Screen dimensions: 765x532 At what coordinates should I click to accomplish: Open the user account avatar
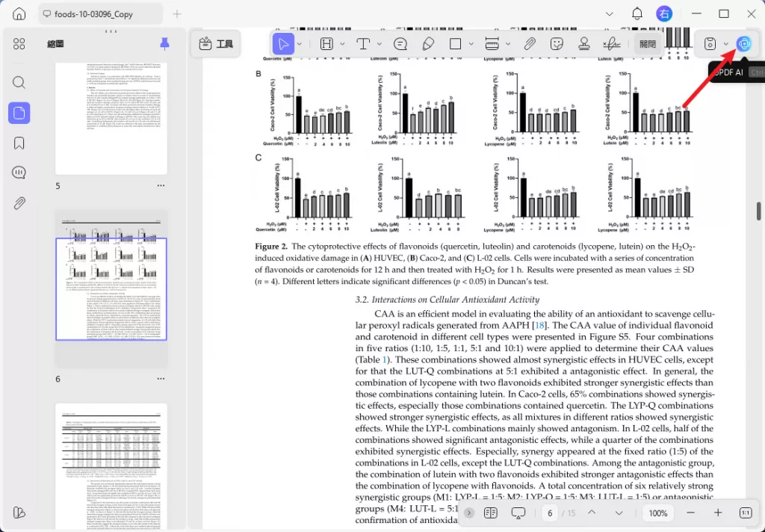664,13
